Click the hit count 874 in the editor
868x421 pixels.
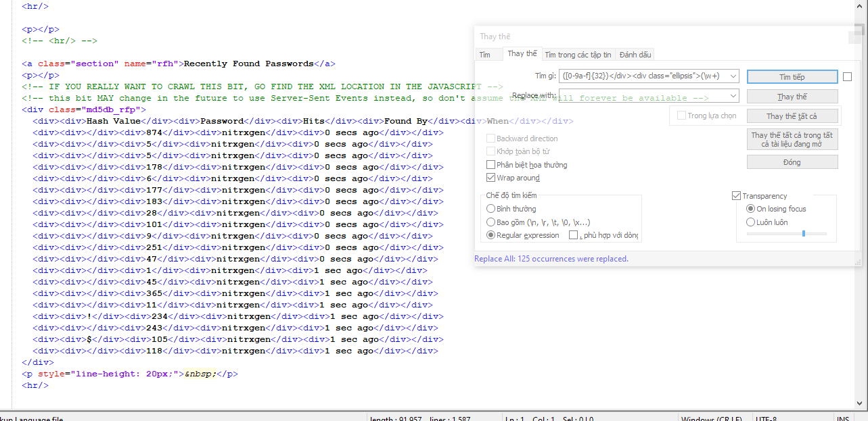click(x=154, y=132)
